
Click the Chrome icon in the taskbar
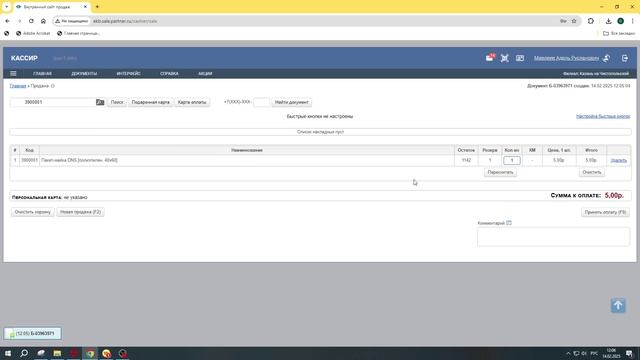point(90,353)
